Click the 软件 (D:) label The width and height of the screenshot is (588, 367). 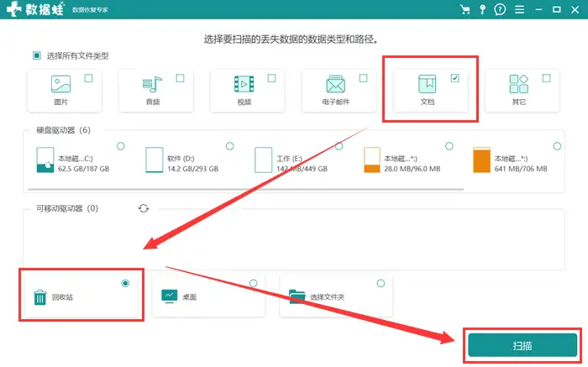(181, 159)
